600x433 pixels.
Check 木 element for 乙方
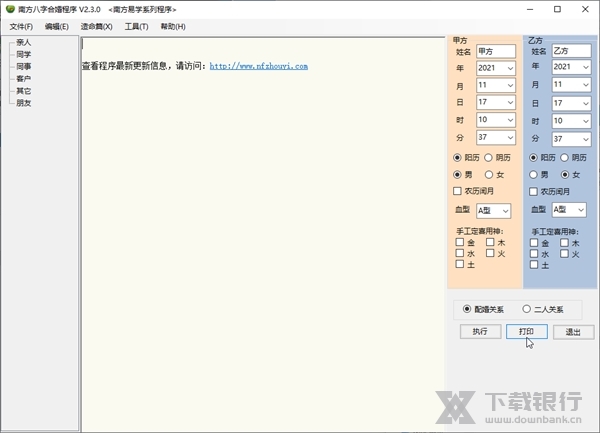(x=564, y=243)
